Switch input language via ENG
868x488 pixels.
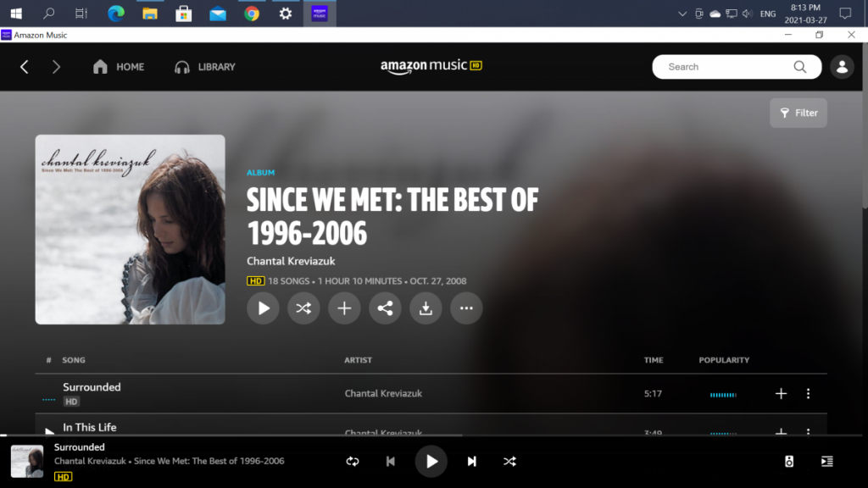click(768, 14)
